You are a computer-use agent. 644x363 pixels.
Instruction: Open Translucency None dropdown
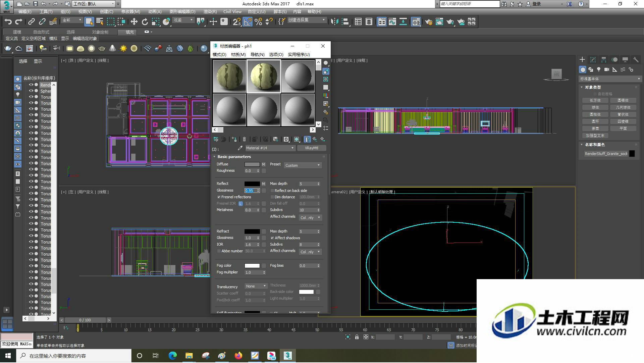[x=256, y=286]
